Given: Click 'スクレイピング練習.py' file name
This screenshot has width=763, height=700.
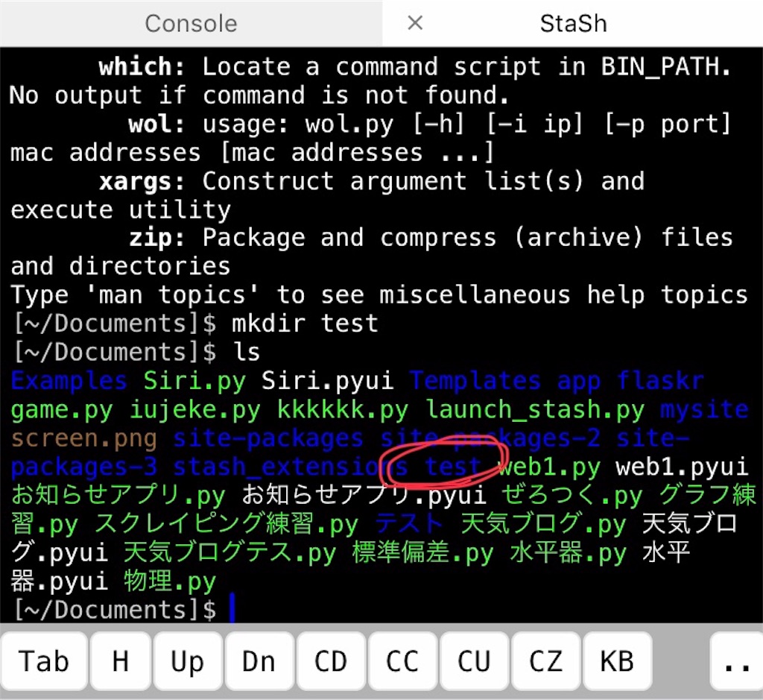Looking at the screenshot, I should 227,524.
